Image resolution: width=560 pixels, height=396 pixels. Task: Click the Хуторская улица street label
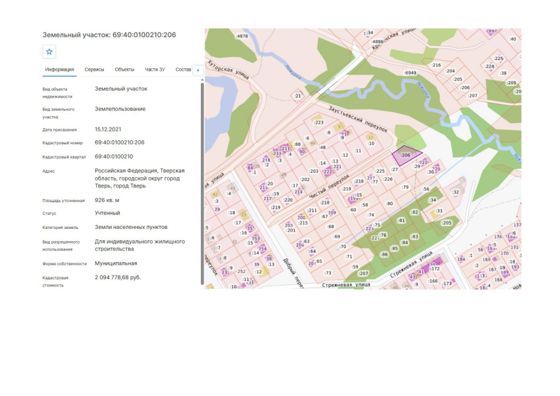229,69
